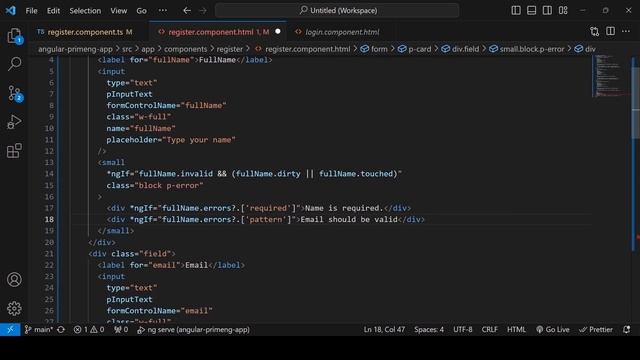This screenshot has height=360, width=640.
Task: Click Go Live status bar button
Action: [553, 329]
